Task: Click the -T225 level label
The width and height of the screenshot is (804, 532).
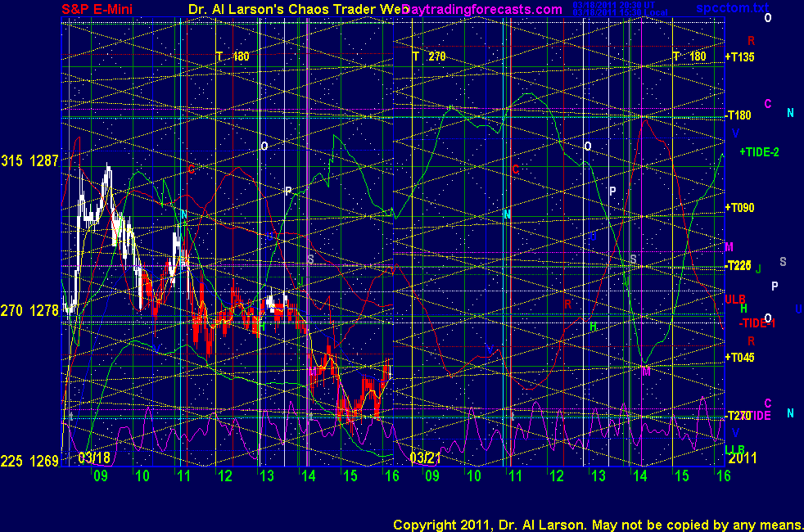Action: point(739,265)
